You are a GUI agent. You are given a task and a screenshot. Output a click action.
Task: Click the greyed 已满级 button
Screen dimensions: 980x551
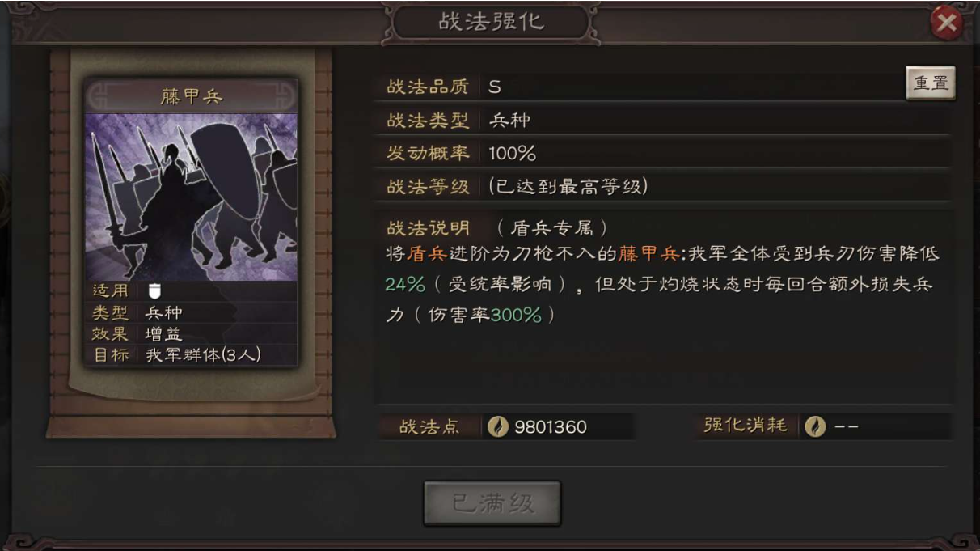492,503
